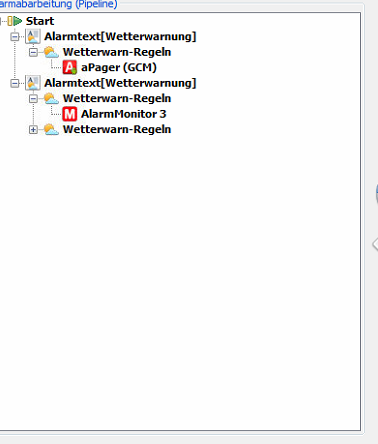This screenshot has height=444, width=378.
Task: Click the red aPager (GCM) icon
Action: (69, 67)
